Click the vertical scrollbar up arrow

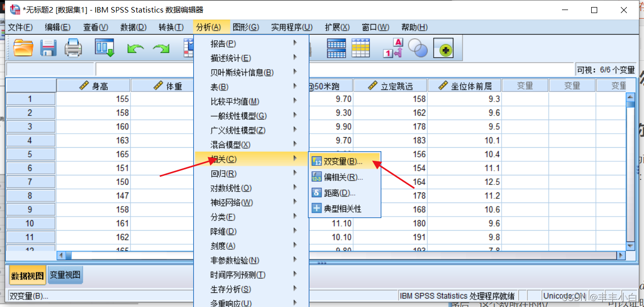pyautogui.click(x=630, y=96)
